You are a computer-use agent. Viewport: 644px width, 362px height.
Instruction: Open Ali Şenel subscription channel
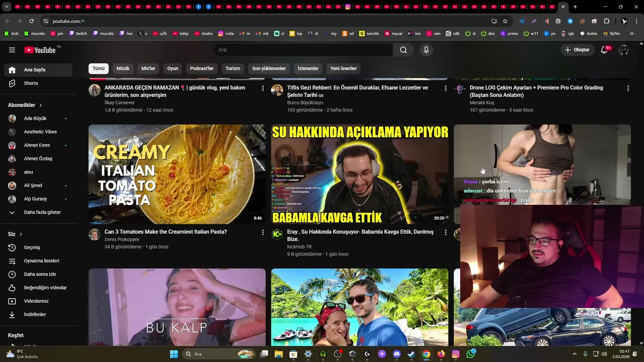(38, 186)
